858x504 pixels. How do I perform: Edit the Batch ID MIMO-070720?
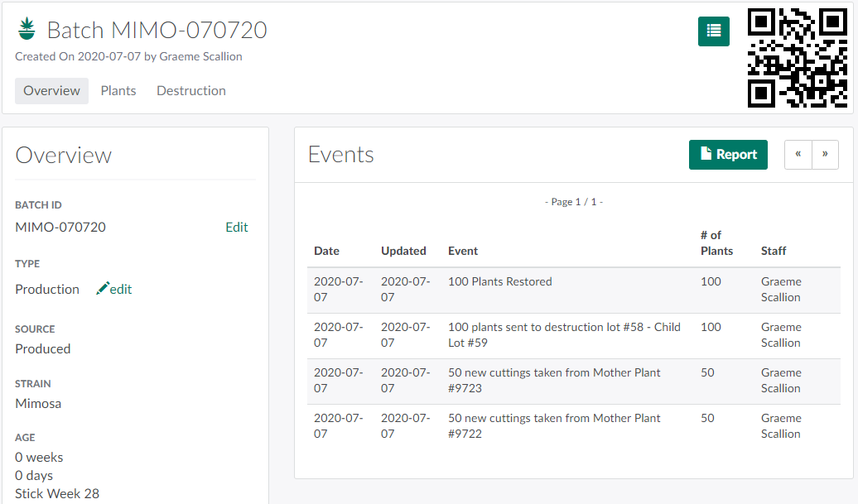[x=236, y=228]
